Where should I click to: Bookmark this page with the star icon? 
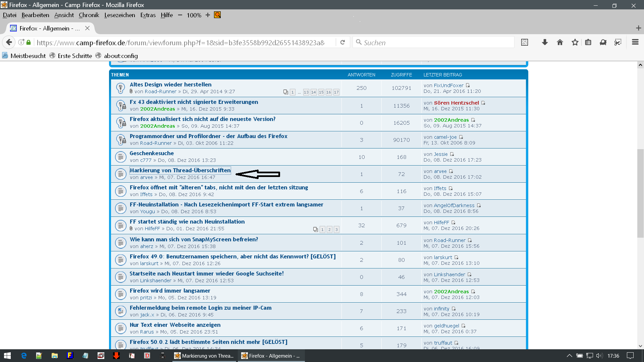click(x=575, y=42)
